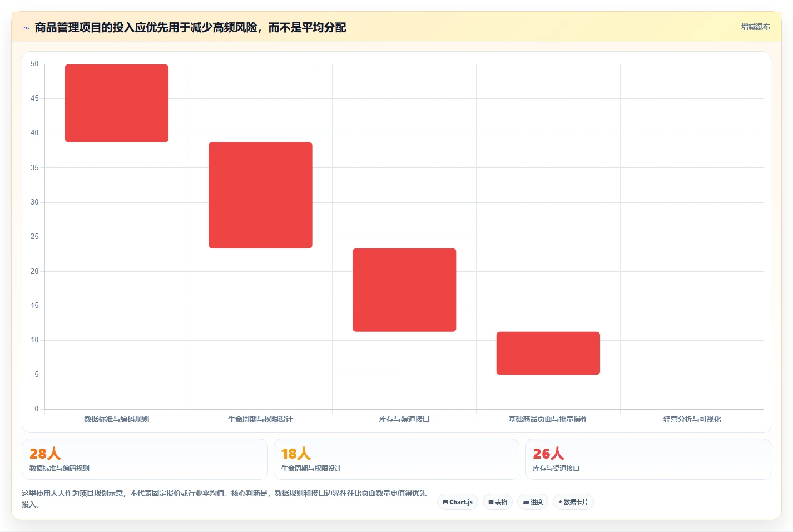The width and height of the screenshot is (793, 532).
Task: Click x-axis label 数据标准与编码规则
Action: [x=117, y=419]
